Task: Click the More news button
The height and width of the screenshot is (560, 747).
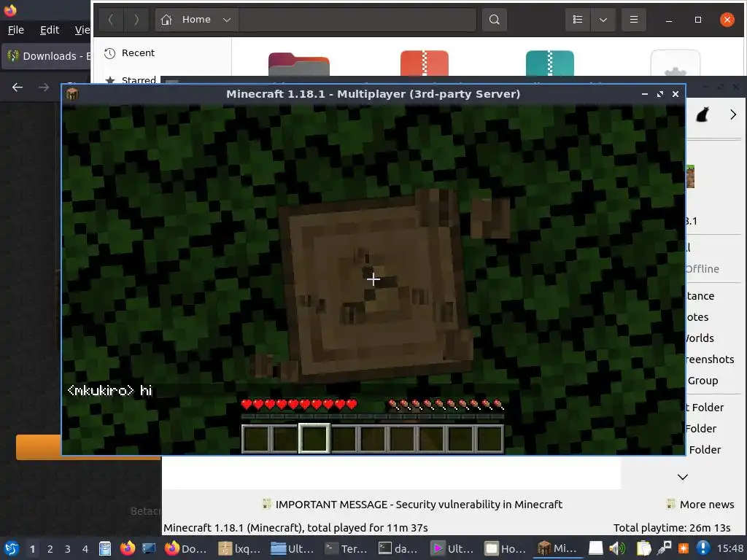Action: [x=700, y=505]
